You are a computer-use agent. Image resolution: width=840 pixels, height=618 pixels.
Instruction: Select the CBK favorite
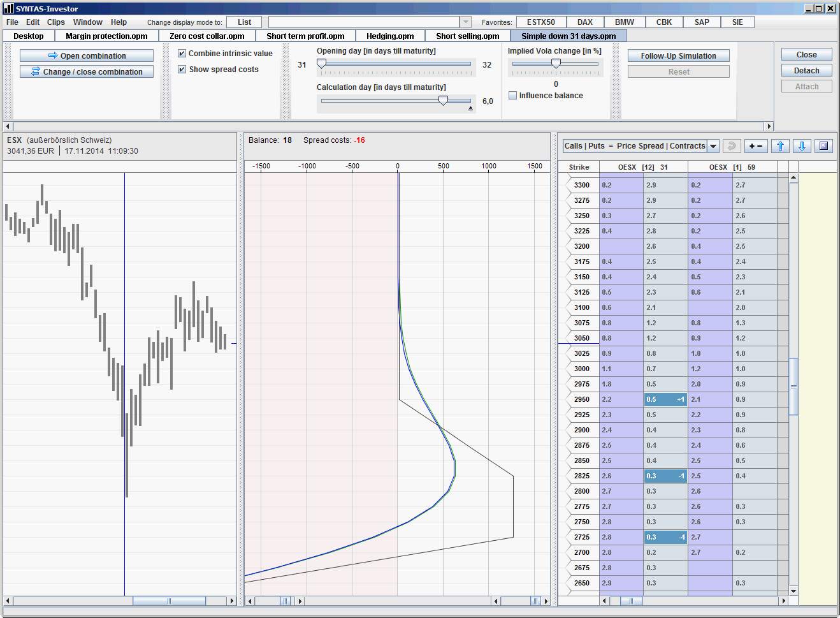pos(664,22)
